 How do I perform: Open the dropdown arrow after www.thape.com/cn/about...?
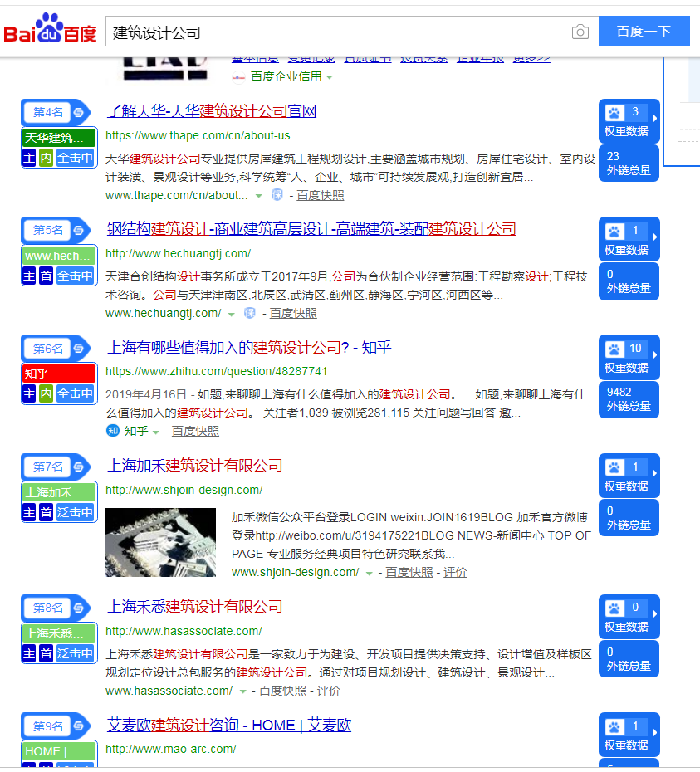[x=258, y=196]
